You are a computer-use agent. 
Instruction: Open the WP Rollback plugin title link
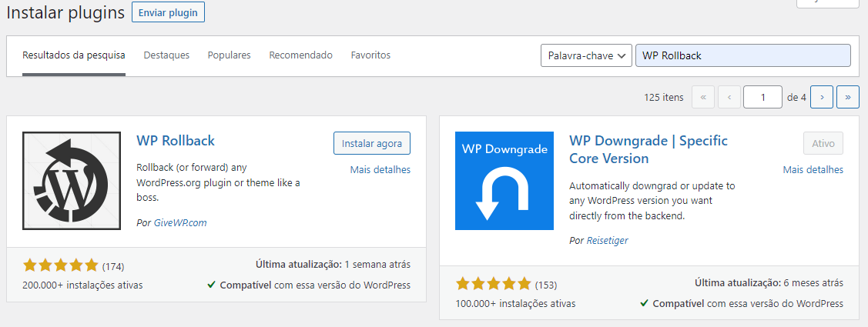point(176,141)
